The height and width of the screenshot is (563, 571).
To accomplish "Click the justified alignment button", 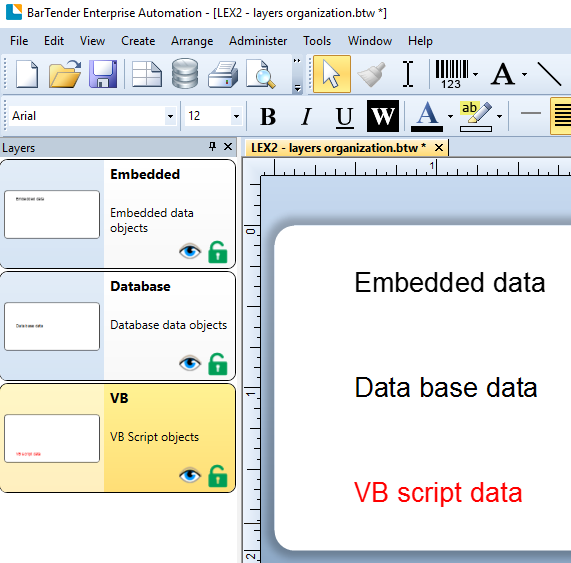I will (x=561, y=116).
